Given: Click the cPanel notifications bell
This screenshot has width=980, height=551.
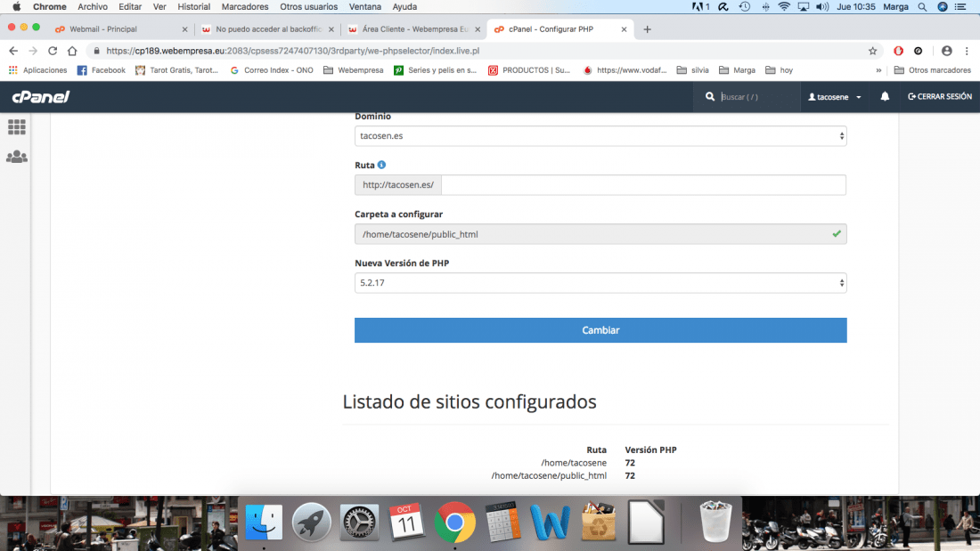Looking at the screenshot, I should tap(885, 96).
